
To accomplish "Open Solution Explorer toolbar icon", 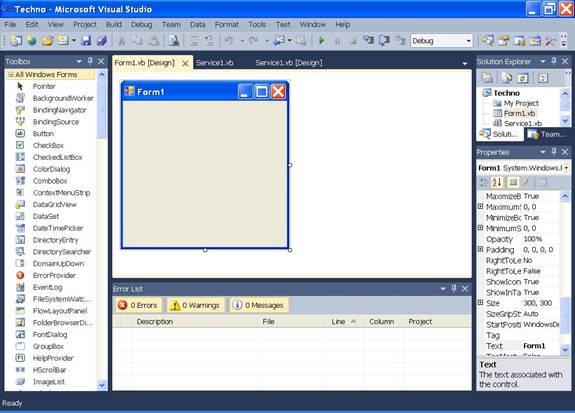I will pyautogui.click(x=487, y=41).
